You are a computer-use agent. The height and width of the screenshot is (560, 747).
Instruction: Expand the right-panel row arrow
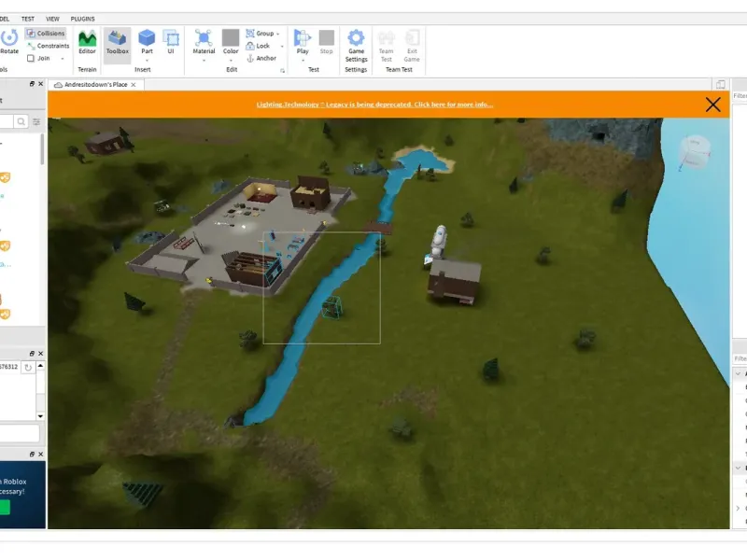[x=738, y=508]
